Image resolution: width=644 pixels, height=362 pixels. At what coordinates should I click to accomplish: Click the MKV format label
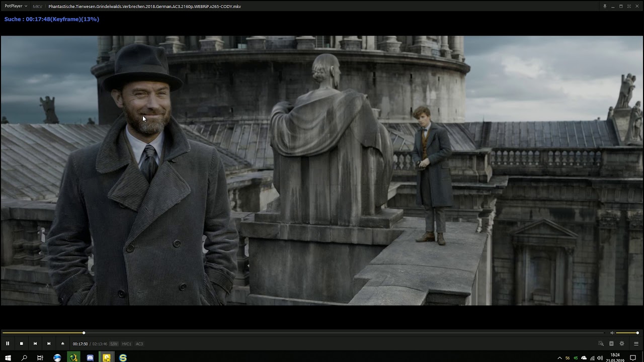38,7
